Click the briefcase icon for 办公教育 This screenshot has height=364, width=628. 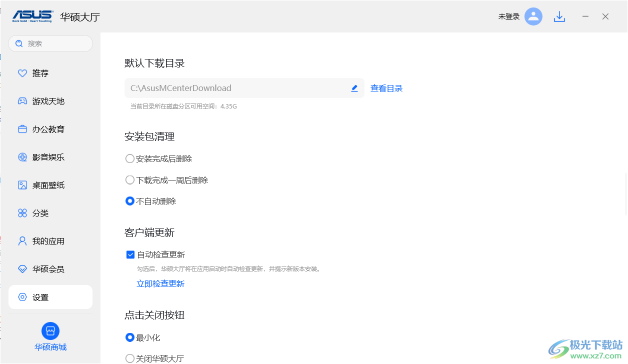click(22, 129)
